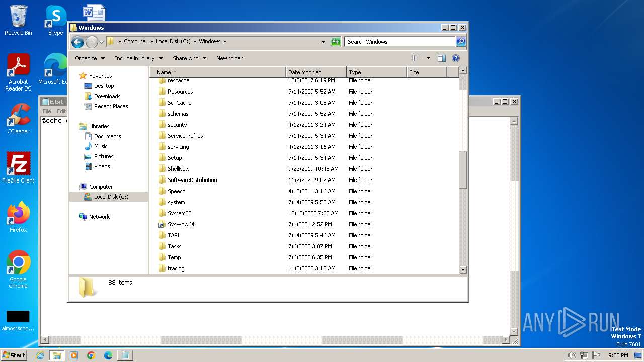This screenshot has height=362, width=644.
Task: Open the File menu in Notepad
Action: click(x=47, y=111)
